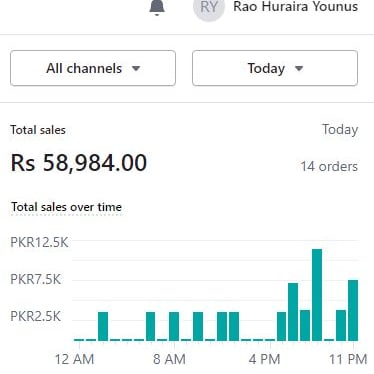Click the RY profile avatar
Viewport: 374px width, 374px height.
coord(209,7)
